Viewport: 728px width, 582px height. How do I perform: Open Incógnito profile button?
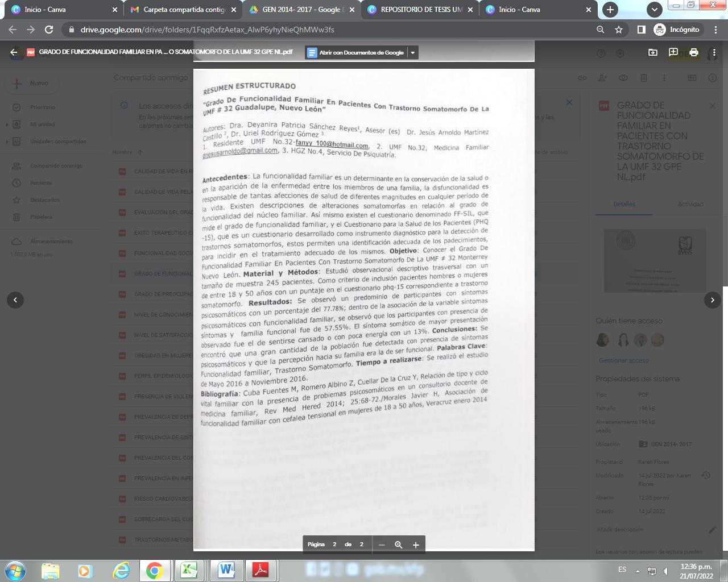pyautogui.click(x=677, y=30)
